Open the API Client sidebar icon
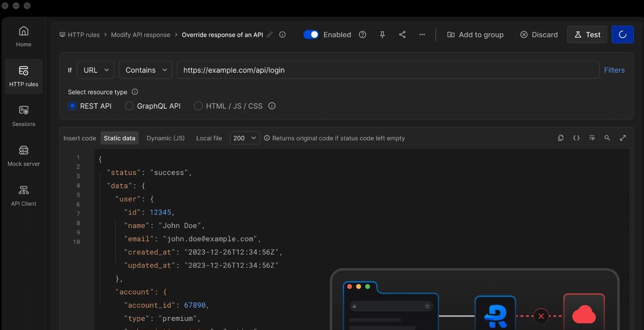Image resolution: width=644 pixels, height=330 pixels. pos(24,195)
